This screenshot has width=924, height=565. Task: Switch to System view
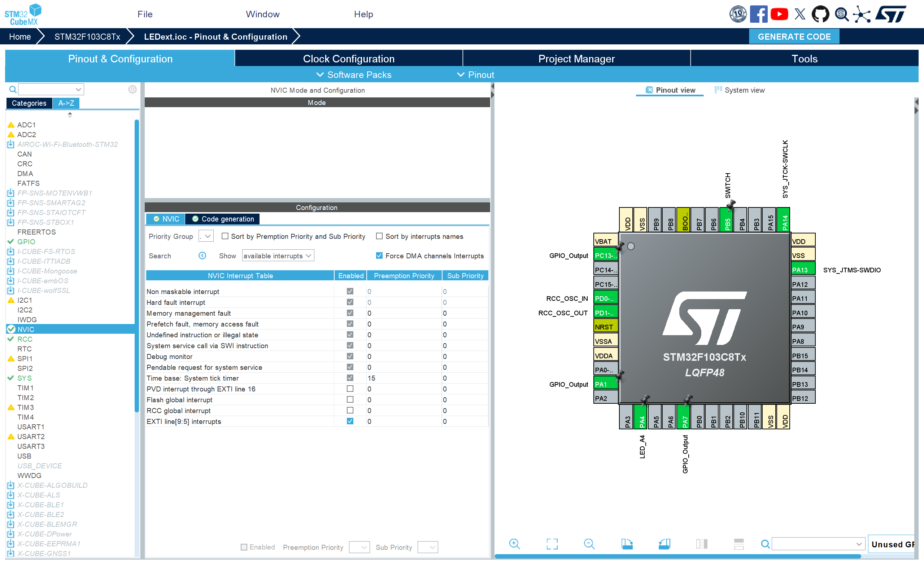tap(739, 90)
